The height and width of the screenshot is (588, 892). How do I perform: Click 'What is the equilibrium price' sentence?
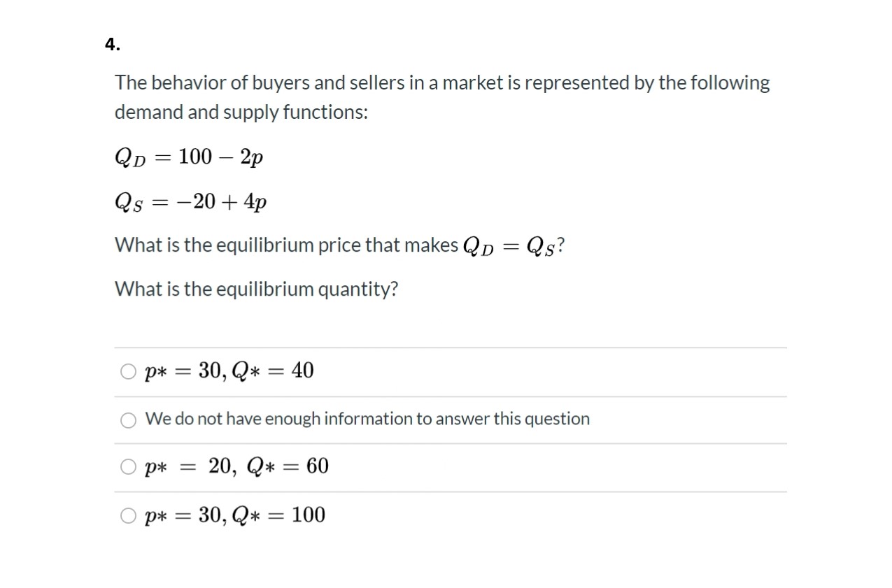tap(339, 245)
